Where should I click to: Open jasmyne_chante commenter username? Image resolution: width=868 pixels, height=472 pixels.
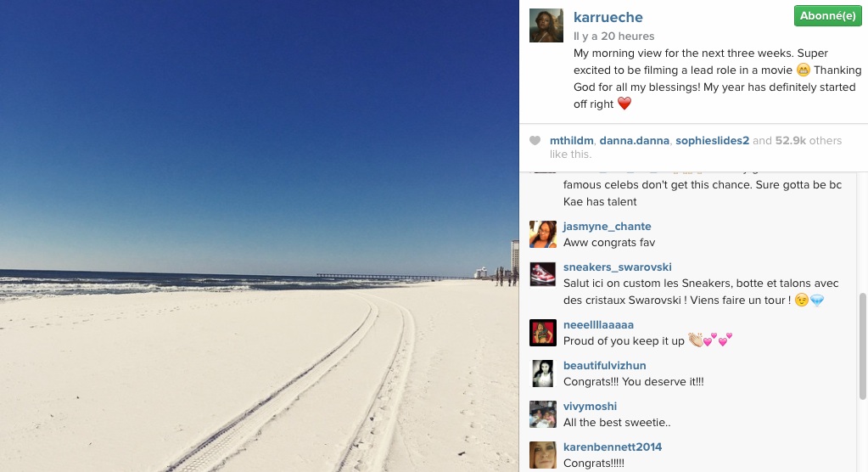coord(607,226)
